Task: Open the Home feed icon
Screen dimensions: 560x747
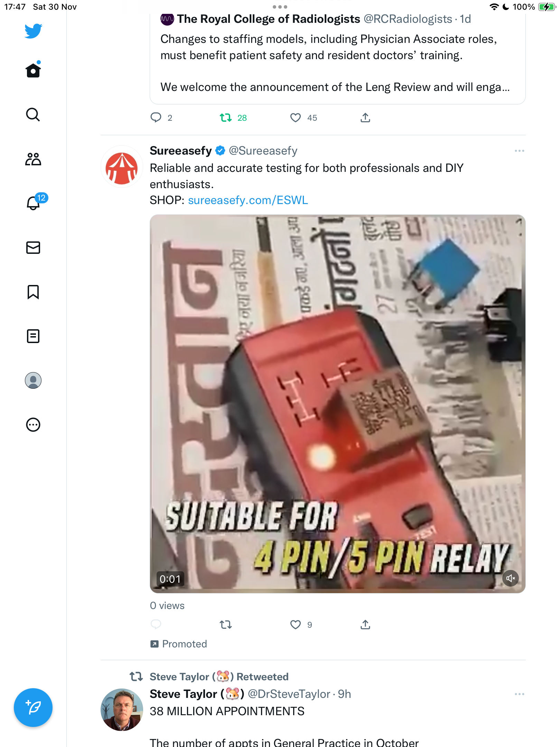Action: coord(33,70)
